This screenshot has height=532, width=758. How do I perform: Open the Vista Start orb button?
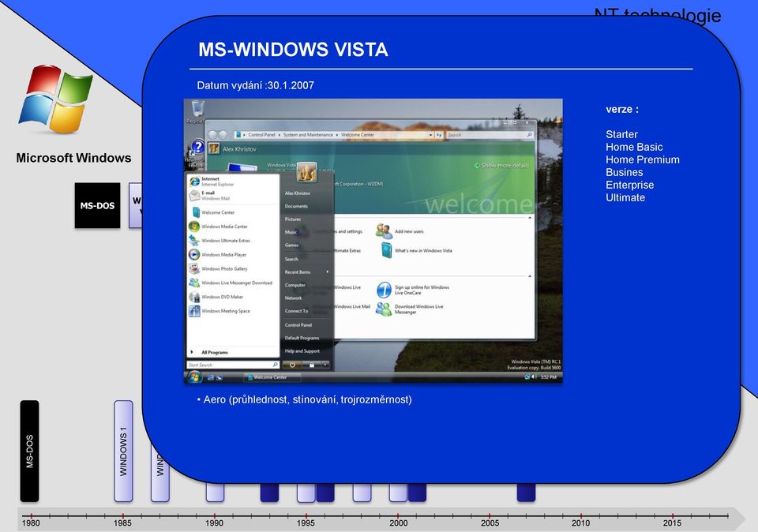[195, 377]
